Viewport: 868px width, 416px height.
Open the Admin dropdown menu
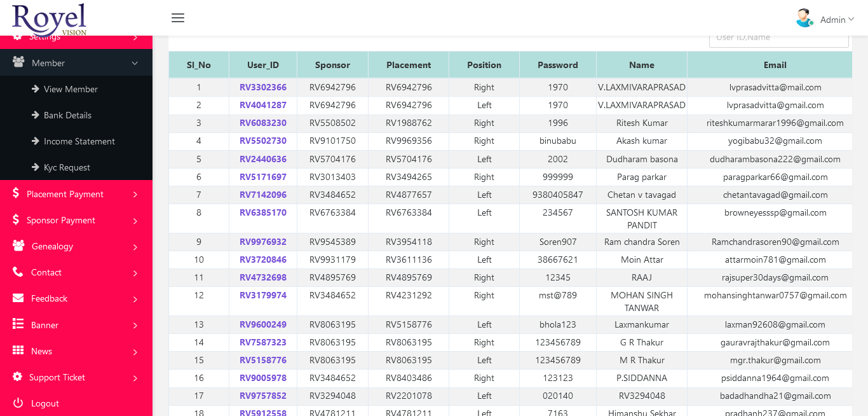click(x=837, y=20)
